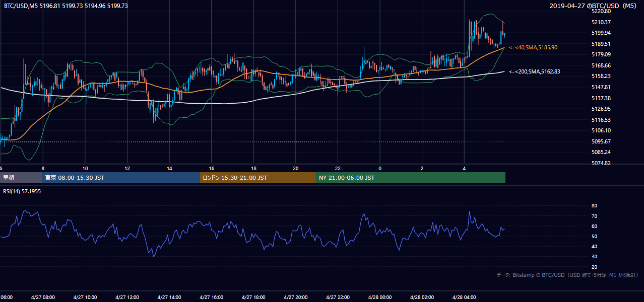The width and height of the screenshot is (644, 302).
Task: Click price axis label 5210.37
Action: tap(601, 22)
